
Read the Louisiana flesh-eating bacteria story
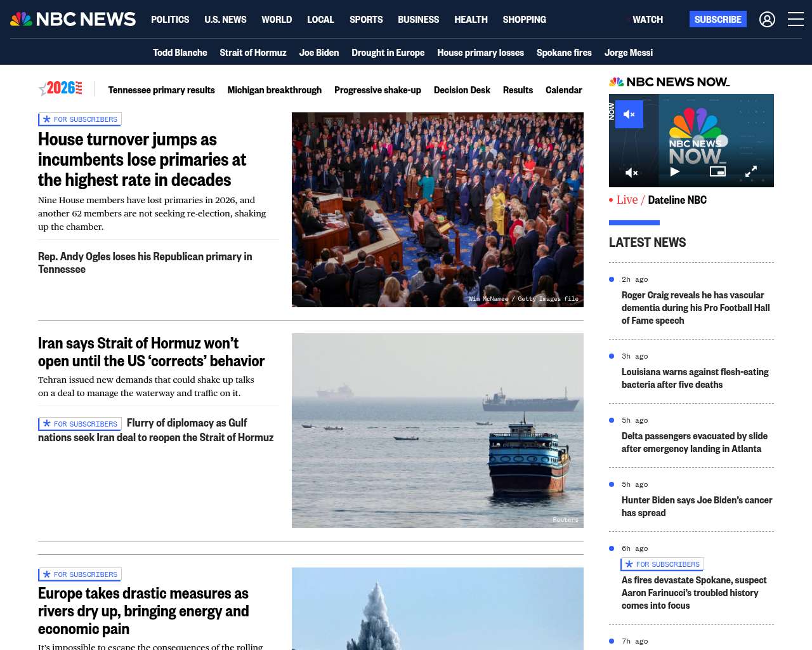pyautogui.click(x=695, y=378)
